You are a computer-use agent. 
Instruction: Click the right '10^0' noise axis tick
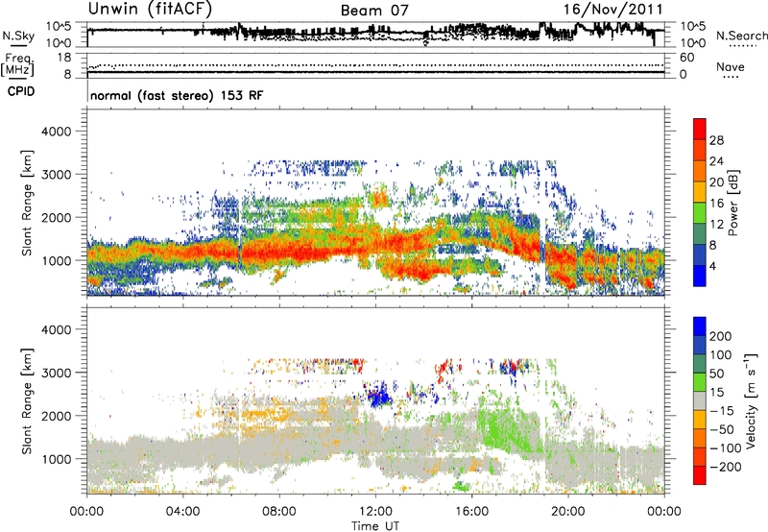point(692,43)
